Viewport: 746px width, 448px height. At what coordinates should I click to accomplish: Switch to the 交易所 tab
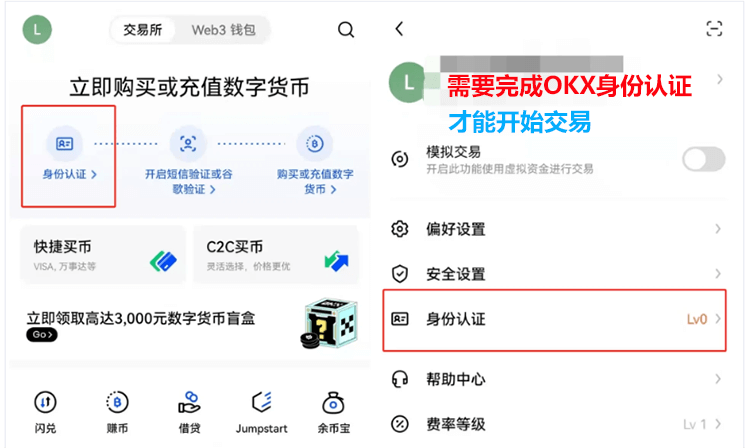143,30
